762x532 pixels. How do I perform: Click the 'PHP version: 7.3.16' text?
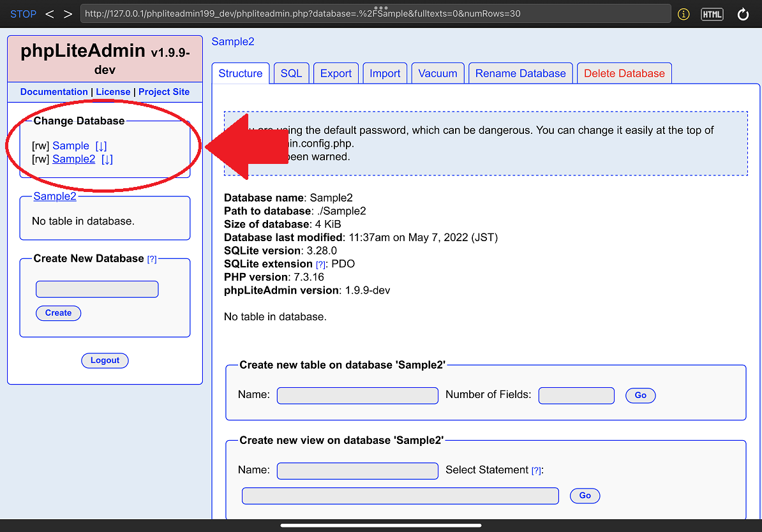pyautogui.click(x=274, y=277)
